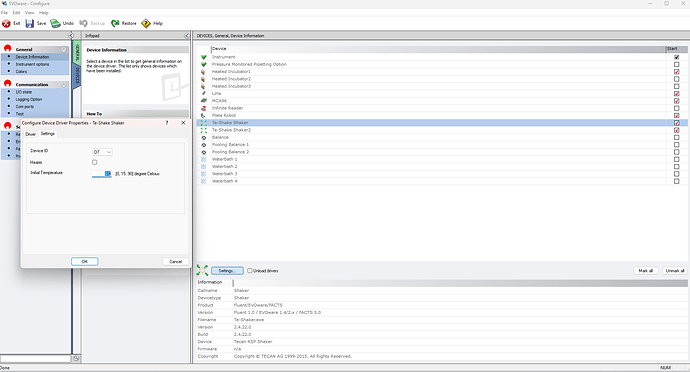Screen dimensions: 690x372
Task: Open the Edit menu
Action: point(16,13)
